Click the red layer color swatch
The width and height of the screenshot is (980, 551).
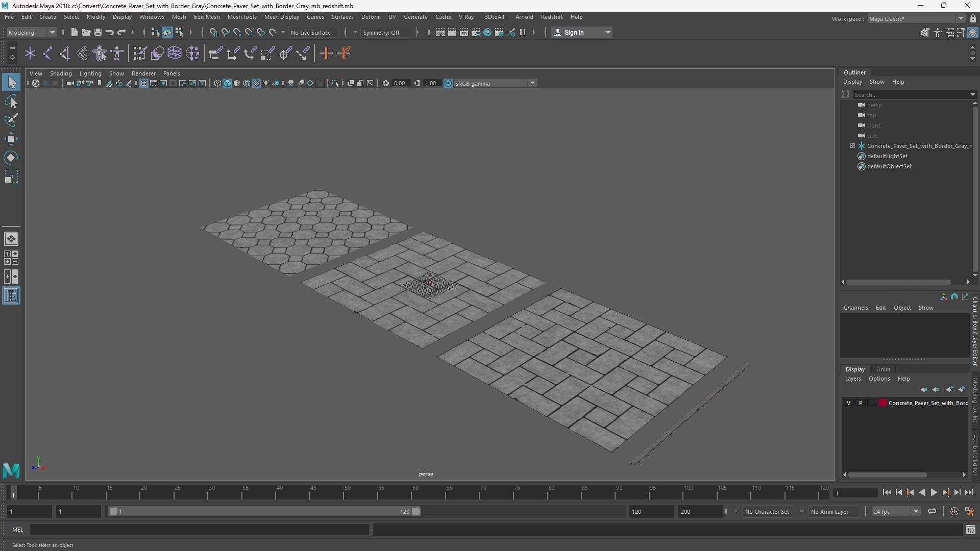click(x=883, y=403)
